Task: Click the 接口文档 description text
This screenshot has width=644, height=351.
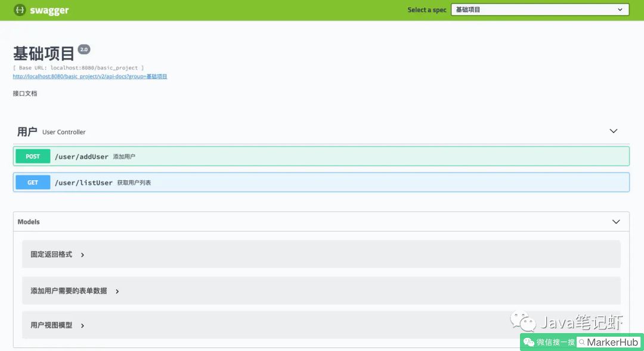Action: click(24, 94)
